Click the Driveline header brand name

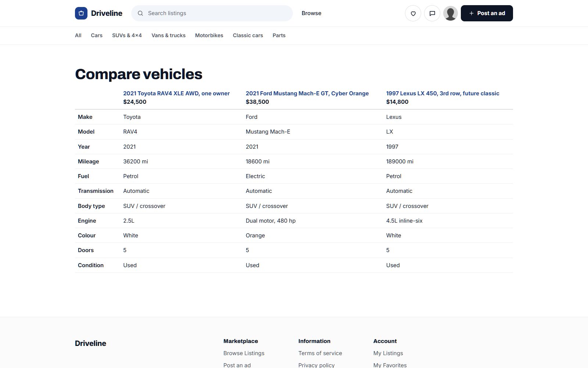[107, 13]
